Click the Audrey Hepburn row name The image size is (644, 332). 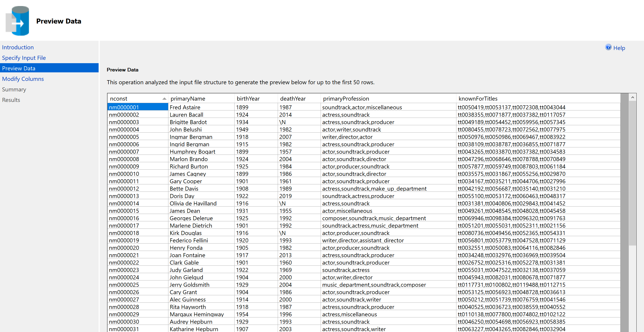point(191,322)
